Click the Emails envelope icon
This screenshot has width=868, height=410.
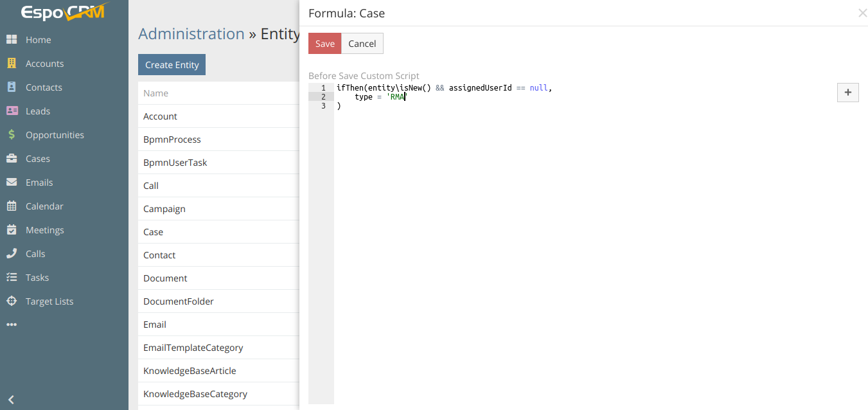click(12, 183)
